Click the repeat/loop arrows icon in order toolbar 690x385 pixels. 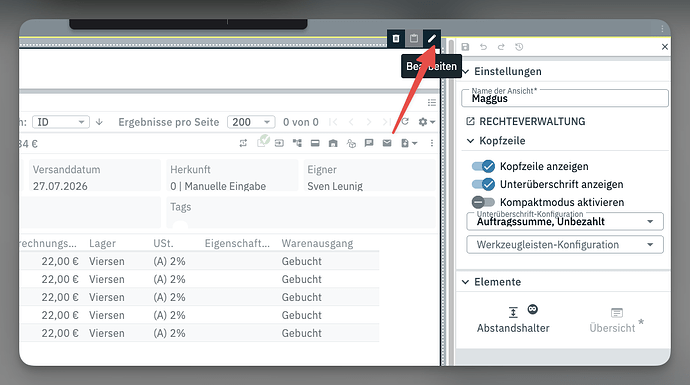[243, 143]
